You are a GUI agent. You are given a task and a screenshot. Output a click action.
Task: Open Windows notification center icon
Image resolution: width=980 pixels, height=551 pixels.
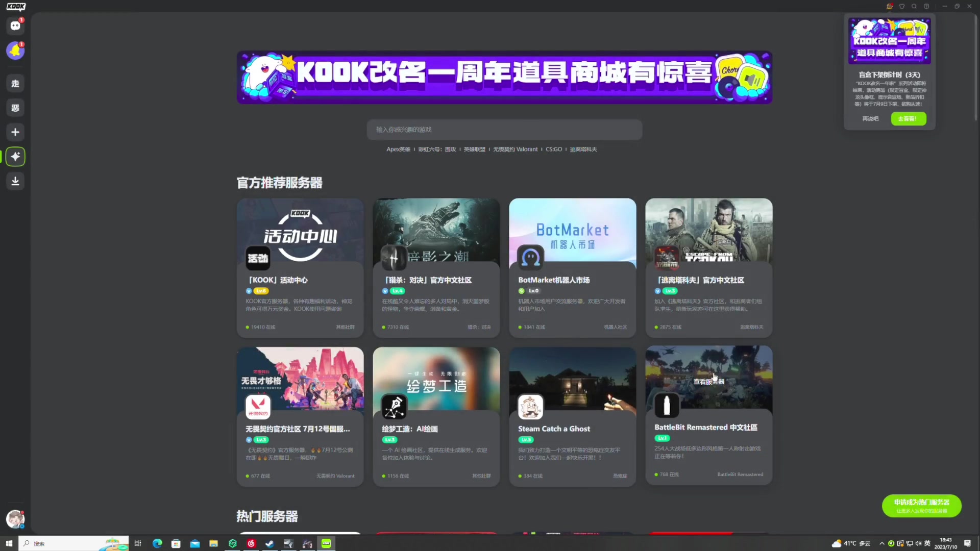[967, 543]
